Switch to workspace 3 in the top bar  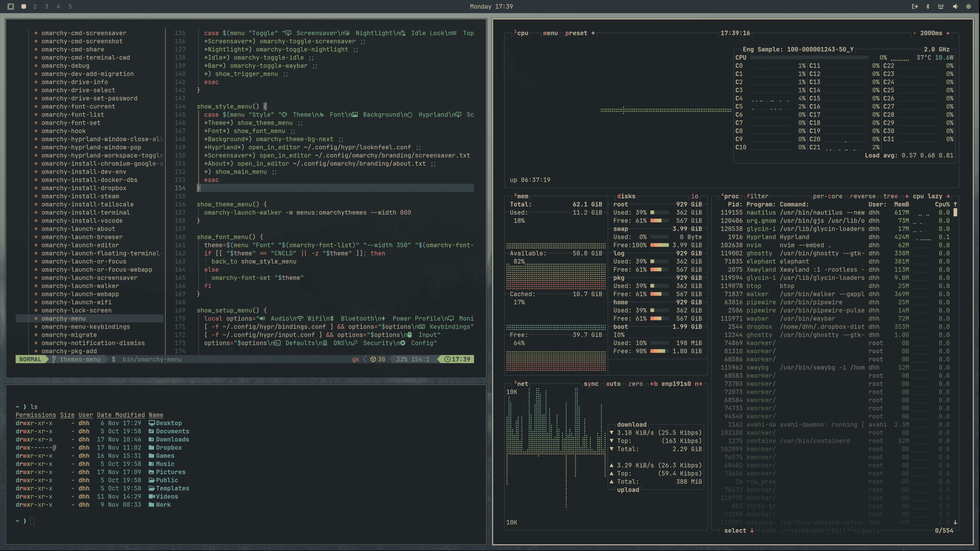click(x=47, y=7)
